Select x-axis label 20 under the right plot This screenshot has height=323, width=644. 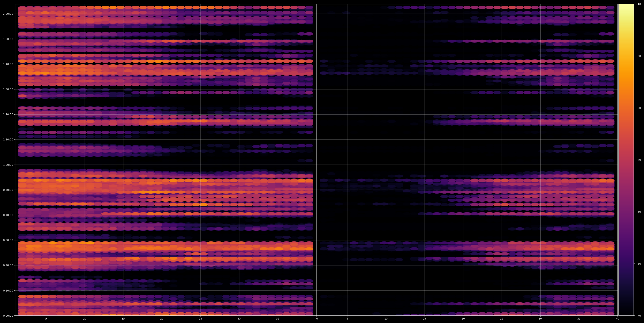(463, 319)
